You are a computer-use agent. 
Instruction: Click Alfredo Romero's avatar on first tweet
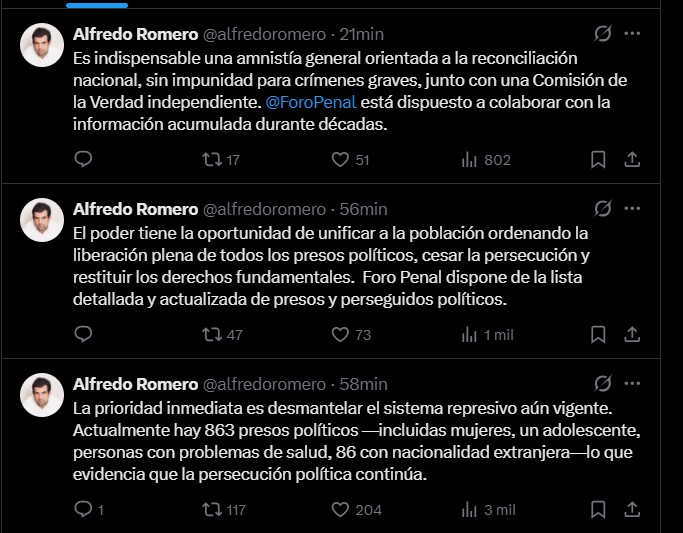pyautogui.click(x=42, y=46)
